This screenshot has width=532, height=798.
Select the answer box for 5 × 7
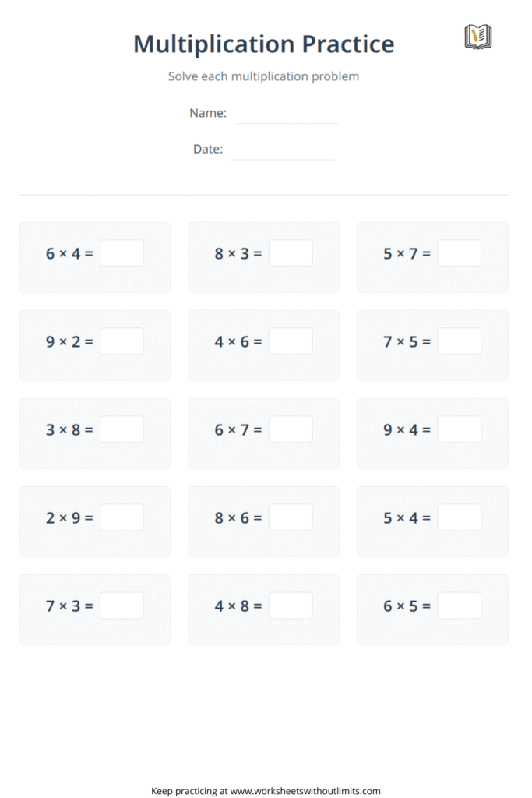[x=460, y=253]
